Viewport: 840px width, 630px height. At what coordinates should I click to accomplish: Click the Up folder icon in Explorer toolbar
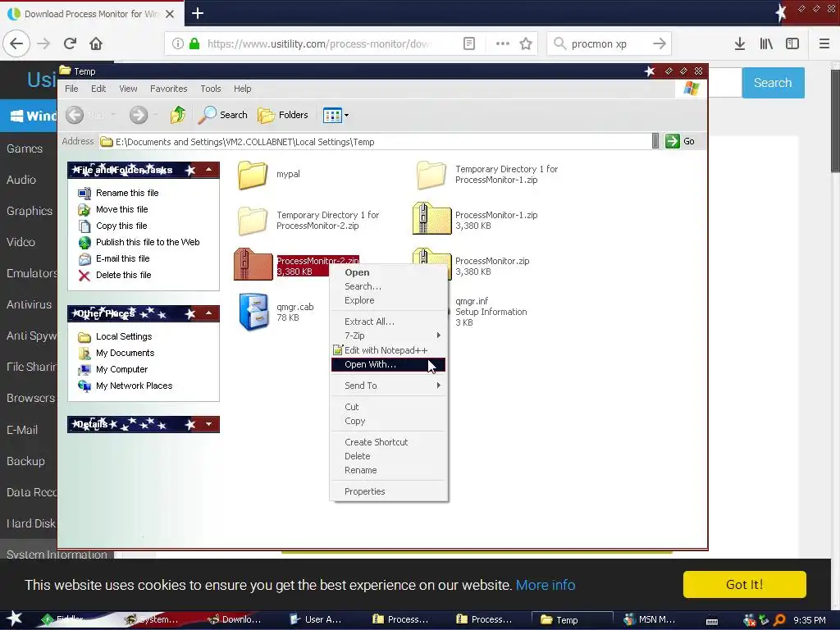point(178,115)
